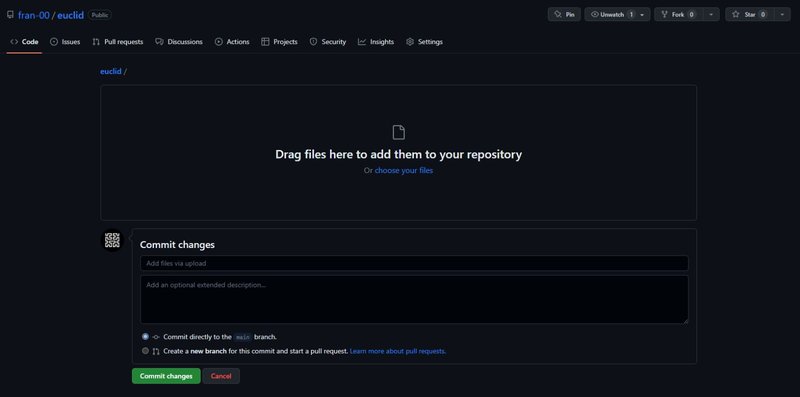Click the euclid breadcrumb link
Screen dimensions: 800x397
tap(111, 71)
